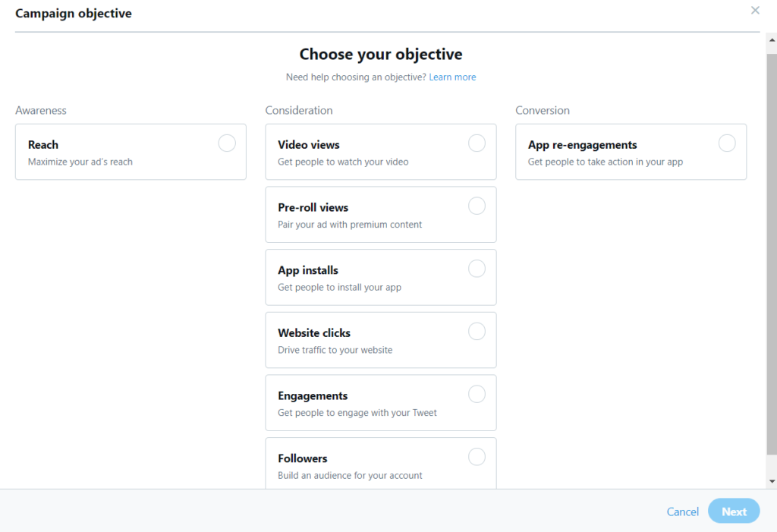The image size is (777, 532).
Task: Open the Learn more link
Action: click(452, 77)
